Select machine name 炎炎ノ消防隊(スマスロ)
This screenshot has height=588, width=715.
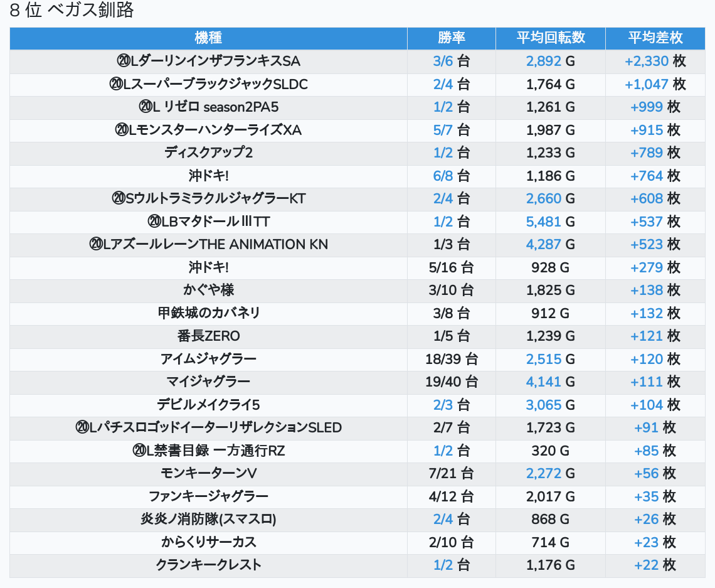(208, 519)
